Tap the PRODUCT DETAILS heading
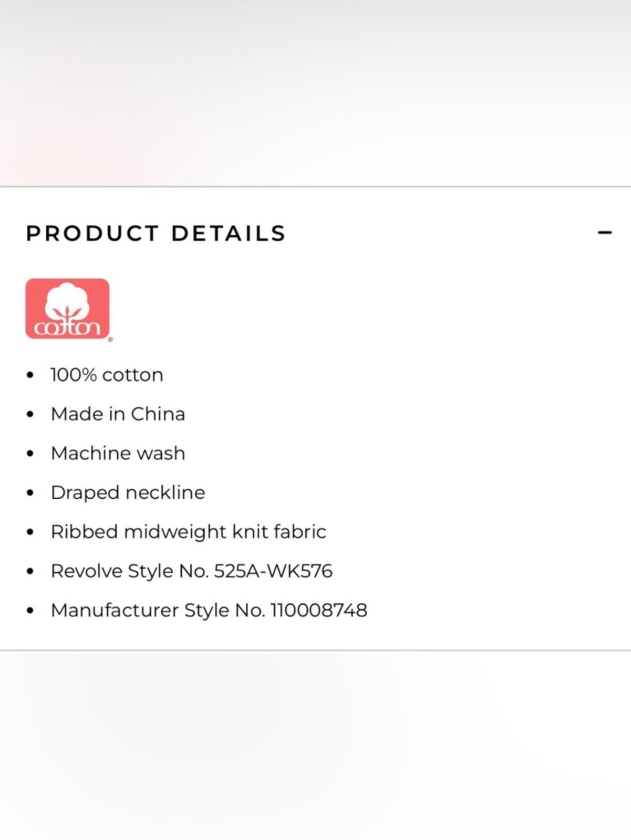Viewport: 631px width, 840px height. 156,234
